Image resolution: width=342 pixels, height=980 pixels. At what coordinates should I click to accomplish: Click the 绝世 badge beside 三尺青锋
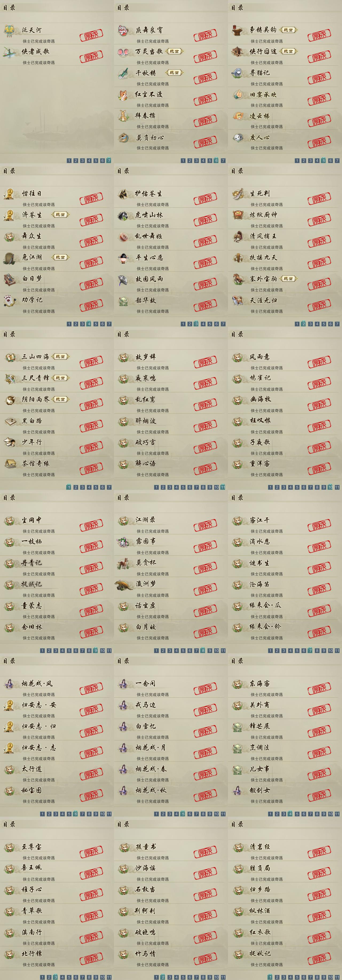coord(61,378)
